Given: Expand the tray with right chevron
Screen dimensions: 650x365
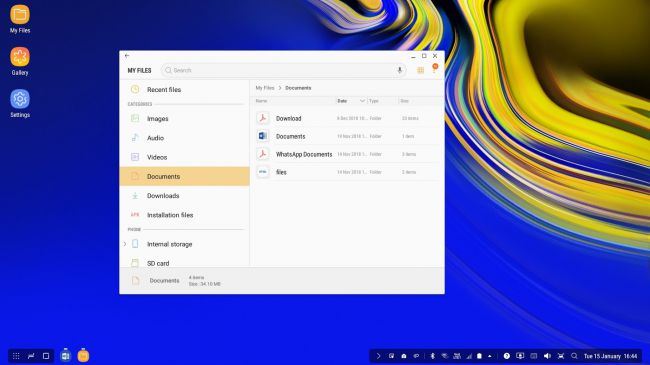Looking at the screenshot, I should (x=378, y=356).
